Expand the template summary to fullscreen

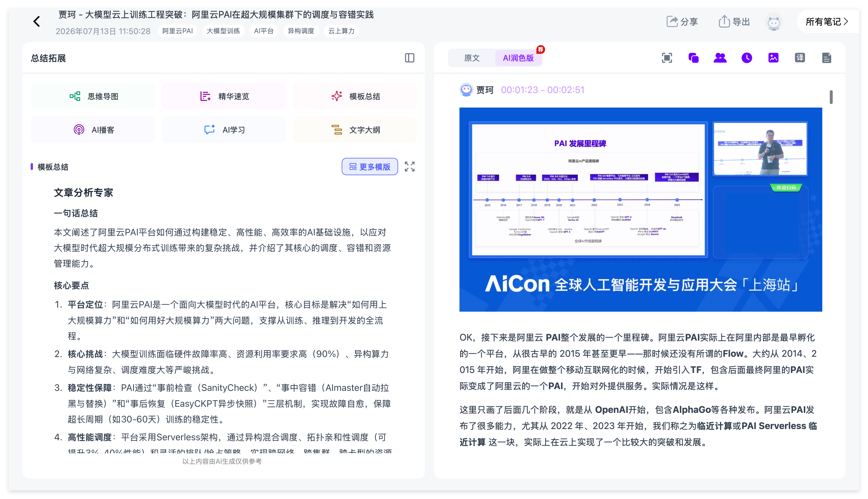(x=409, y=167)
